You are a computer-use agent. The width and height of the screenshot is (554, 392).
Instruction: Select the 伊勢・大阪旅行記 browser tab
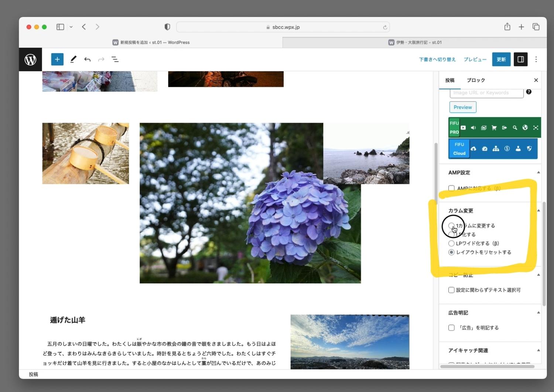pyautogui.click(x=415, y=42)
